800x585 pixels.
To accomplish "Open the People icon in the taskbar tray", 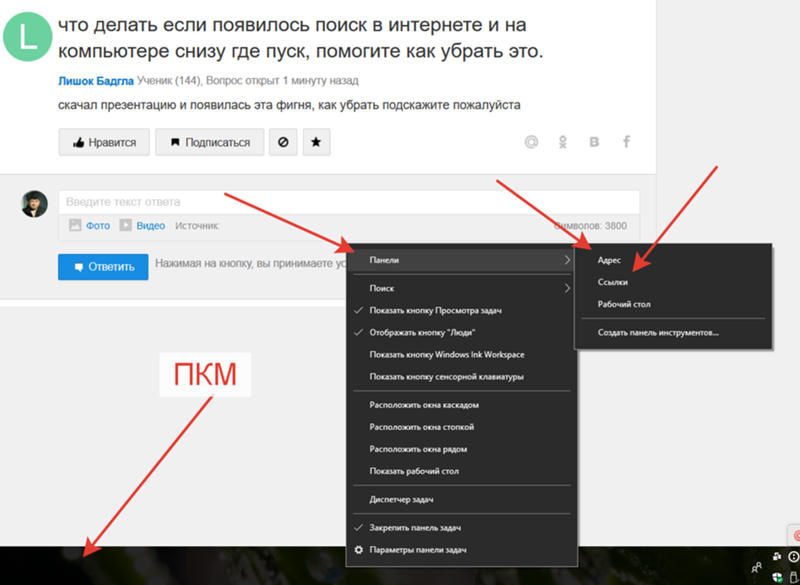I will [x=757, y=567].
